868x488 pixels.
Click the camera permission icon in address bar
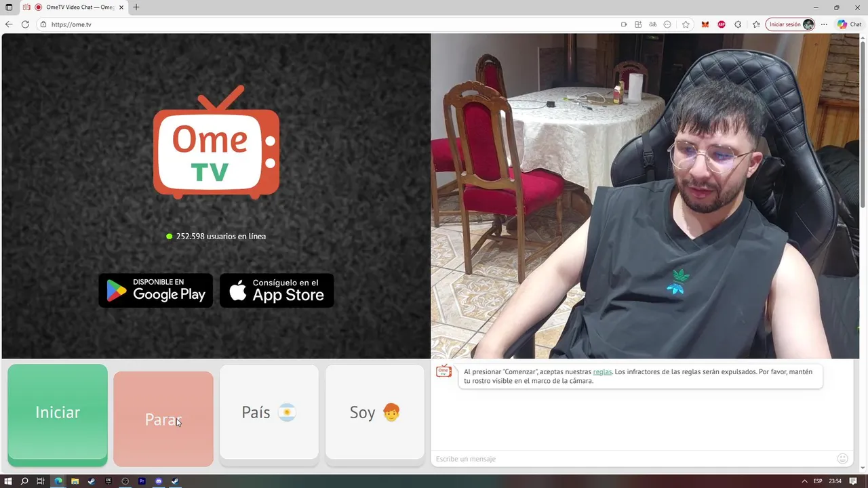tap(624, 24)
